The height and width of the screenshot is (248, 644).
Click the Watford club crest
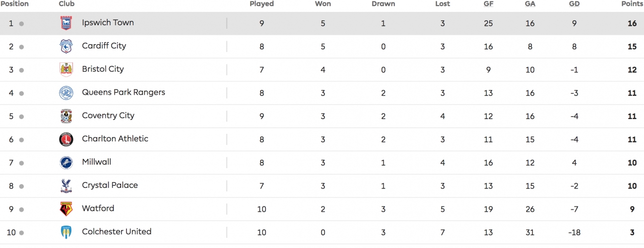(66, 209)
